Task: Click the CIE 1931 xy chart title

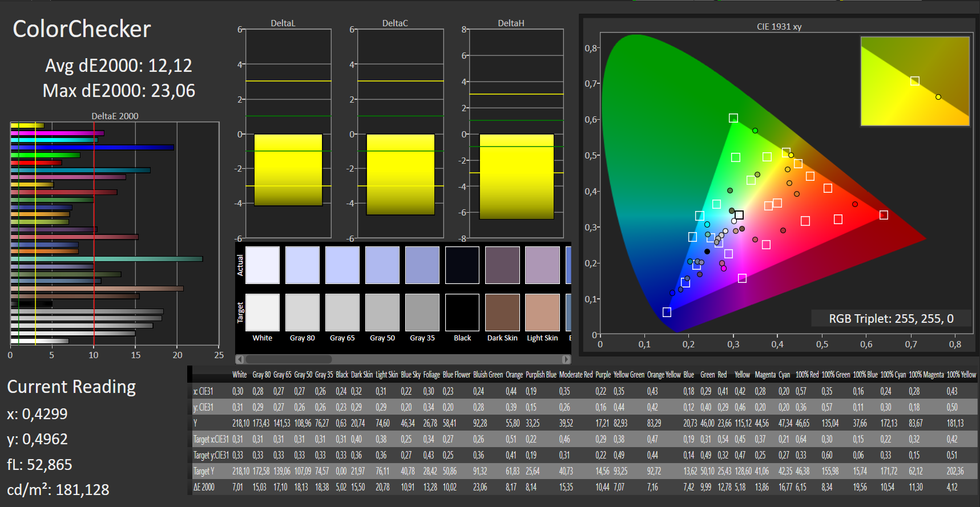Action: click(779, 27)
